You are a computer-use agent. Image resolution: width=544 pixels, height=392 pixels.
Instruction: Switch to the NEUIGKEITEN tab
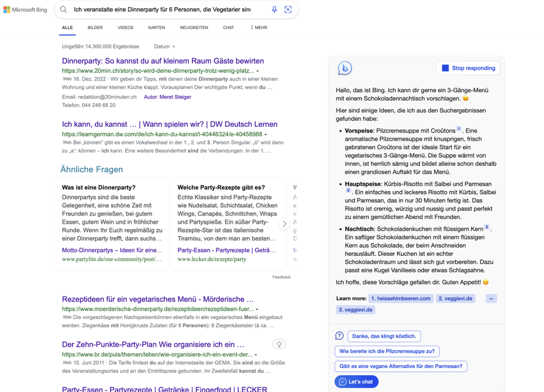(x=194, y=27)
